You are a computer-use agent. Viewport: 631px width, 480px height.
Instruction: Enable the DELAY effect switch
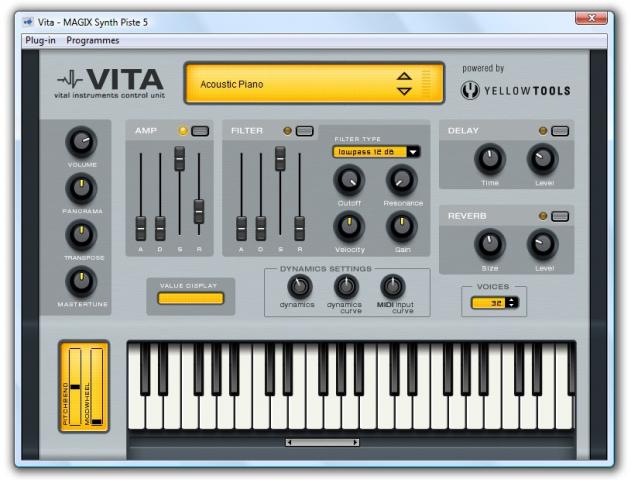[559, 131]
